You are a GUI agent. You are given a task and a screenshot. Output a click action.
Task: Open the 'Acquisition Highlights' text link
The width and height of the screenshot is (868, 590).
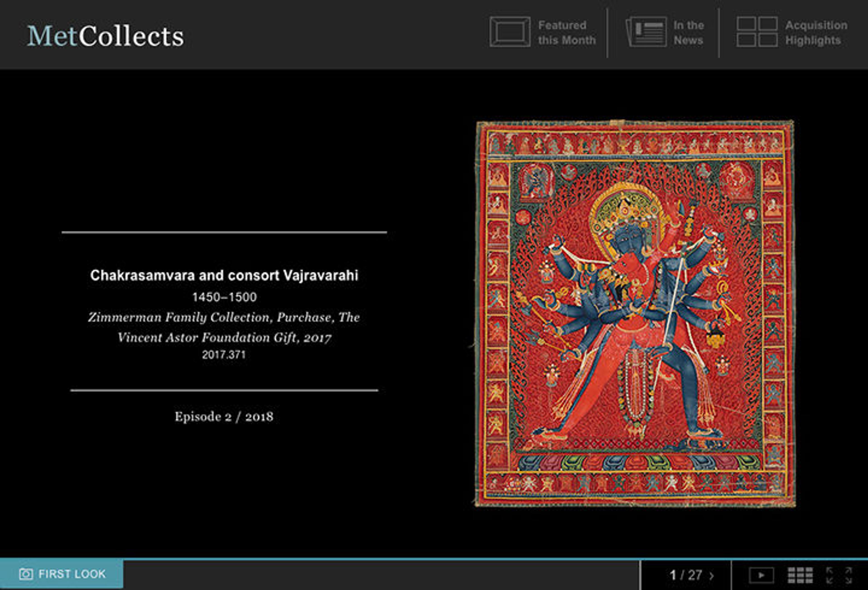pos(816,33)
